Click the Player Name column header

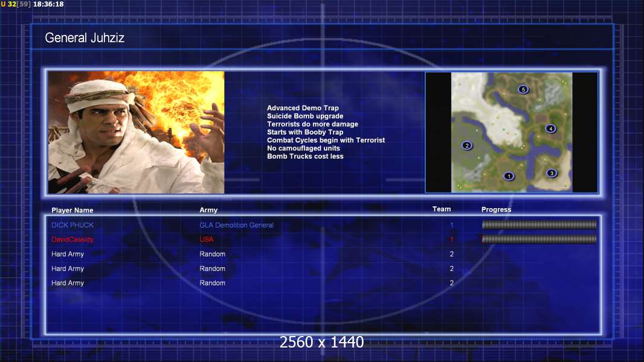coord(72,210)
